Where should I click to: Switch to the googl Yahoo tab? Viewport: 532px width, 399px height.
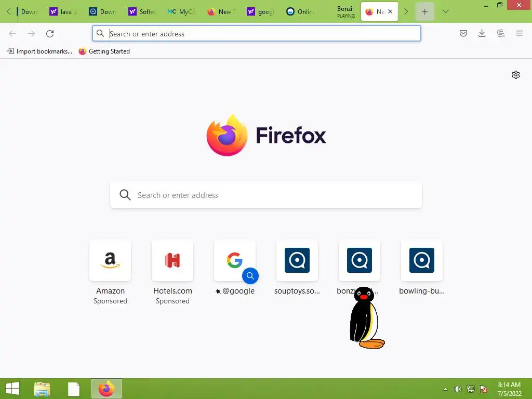[x=260, y=12]
